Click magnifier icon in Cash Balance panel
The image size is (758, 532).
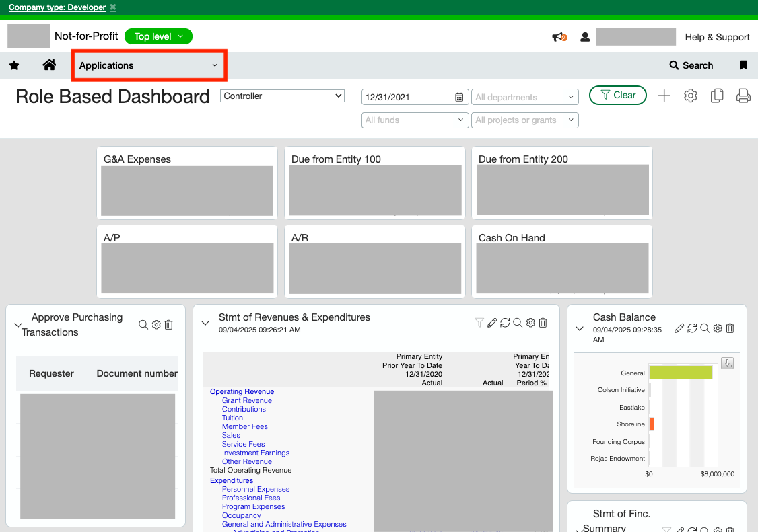705,328
